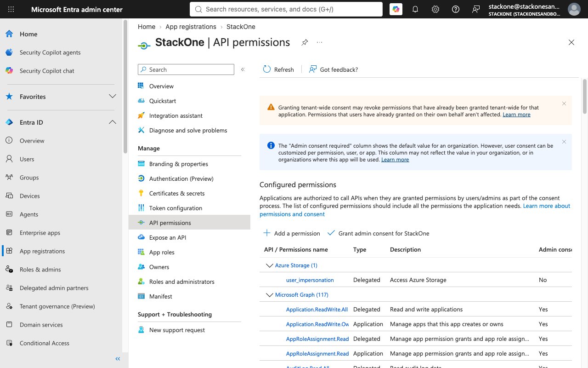Click the main page vertical scrollbar
This screenshot has width=588, height=368.
click(585, 97)
